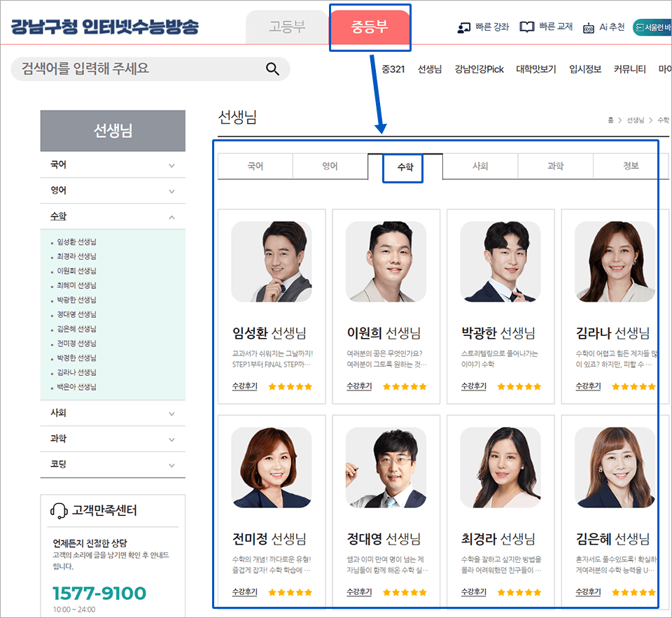Select the 수학 subject tab
672x618 pixels.
405,167
